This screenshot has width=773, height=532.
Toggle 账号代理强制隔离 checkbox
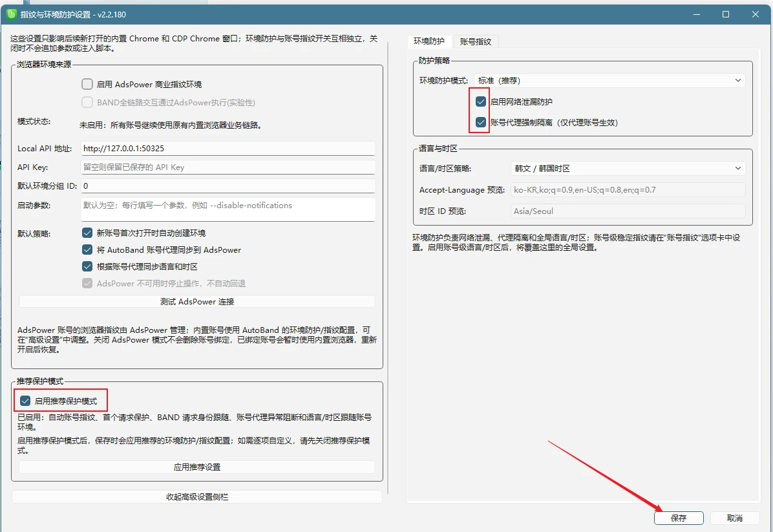tap(481, 122)
